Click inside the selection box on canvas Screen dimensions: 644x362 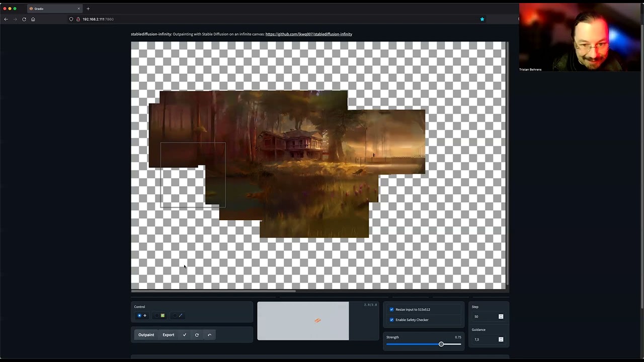click(193, 175)
